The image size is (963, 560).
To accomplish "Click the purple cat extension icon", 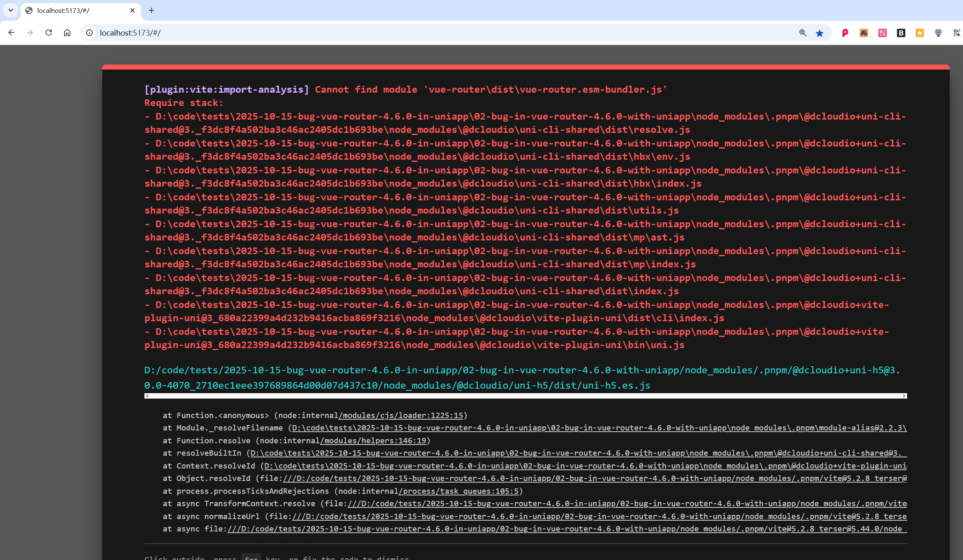I will click(x=938, y=33).
